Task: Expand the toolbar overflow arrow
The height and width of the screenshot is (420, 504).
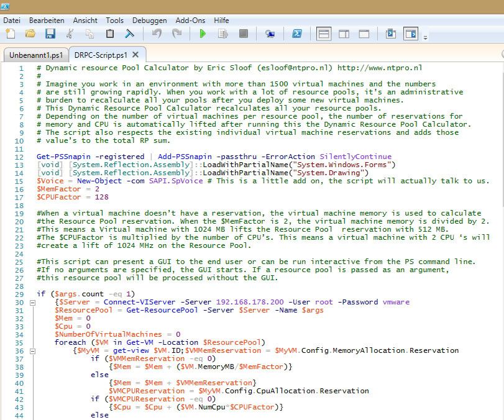Action: (x=426, y=35)
